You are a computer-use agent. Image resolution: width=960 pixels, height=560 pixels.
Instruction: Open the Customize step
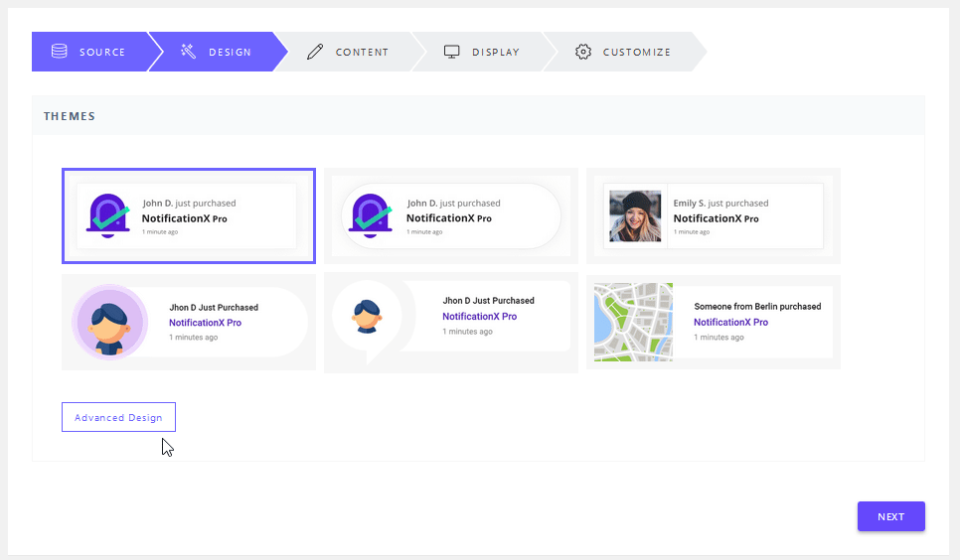tap(624, 52)
